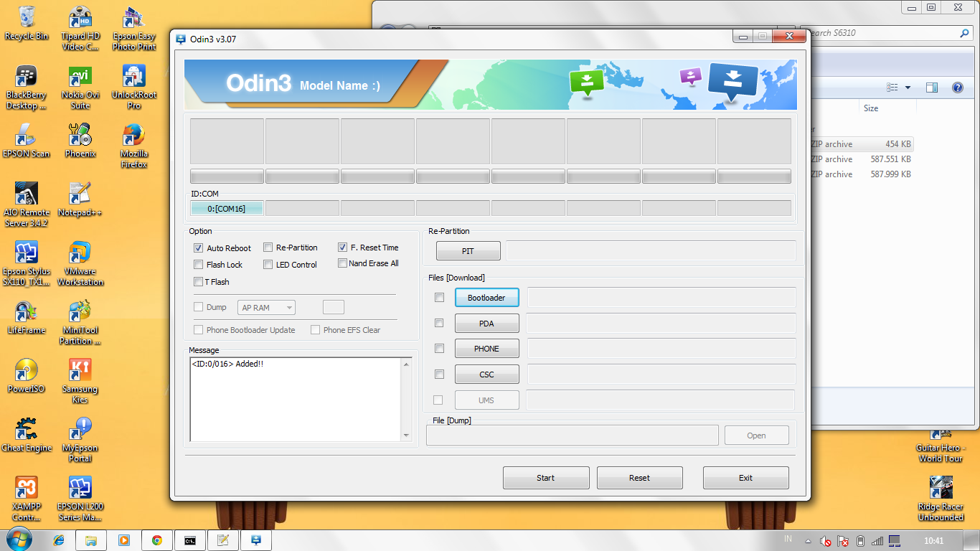Open Cheat Engine desktop icon
The image size is (980, 551).
click(27, 435)
